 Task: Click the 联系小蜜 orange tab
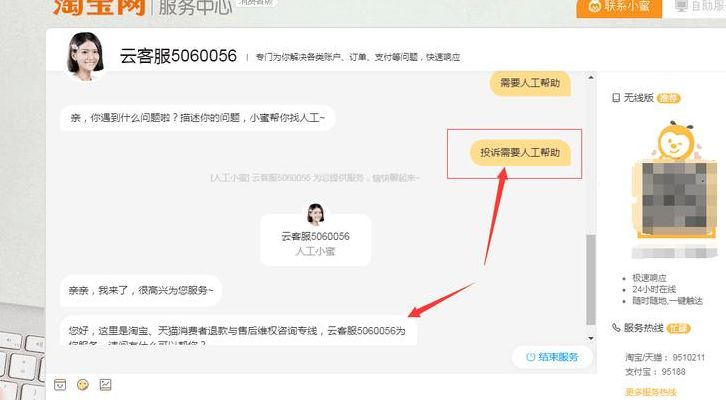coord(619,8)
